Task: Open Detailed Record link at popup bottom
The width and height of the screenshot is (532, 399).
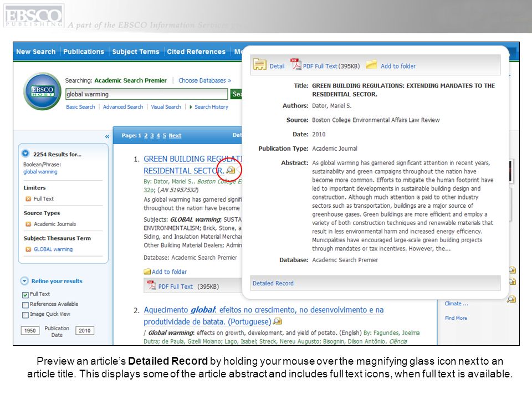Action: (273, 283)
